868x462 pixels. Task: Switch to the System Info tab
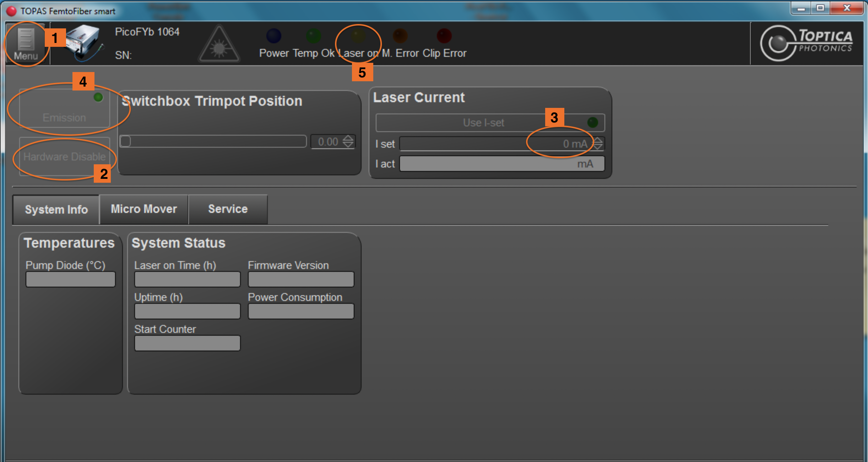(56, 209)
